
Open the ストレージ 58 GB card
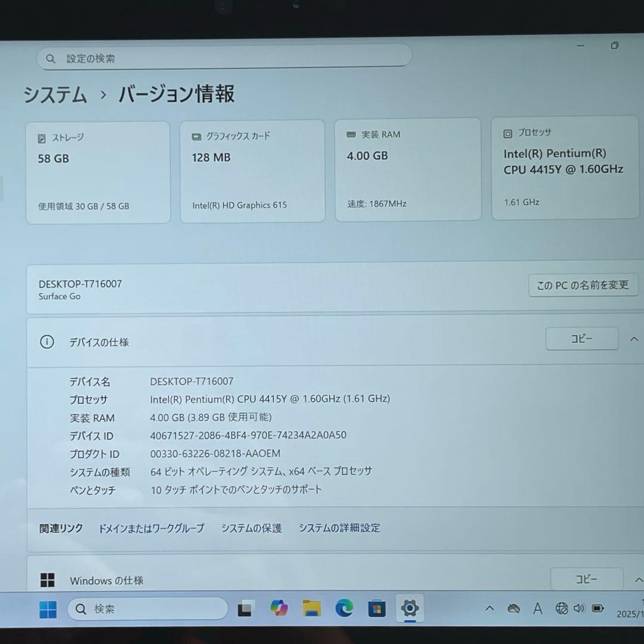click(98, 172)
